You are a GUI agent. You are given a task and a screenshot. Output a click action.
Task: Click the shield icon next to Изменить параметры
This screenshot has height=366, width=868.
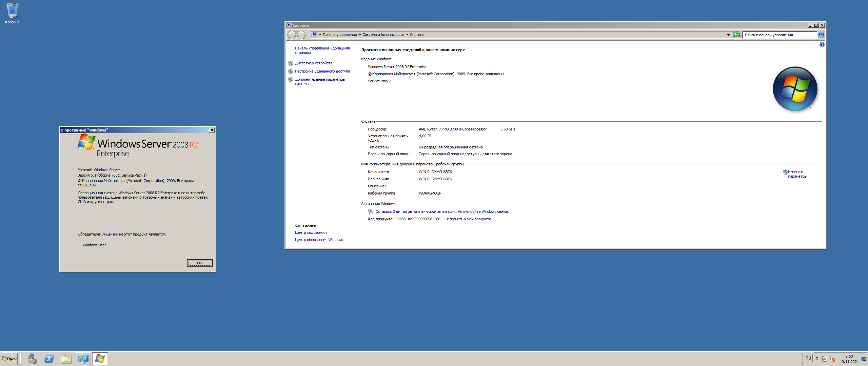coord(785,172)
